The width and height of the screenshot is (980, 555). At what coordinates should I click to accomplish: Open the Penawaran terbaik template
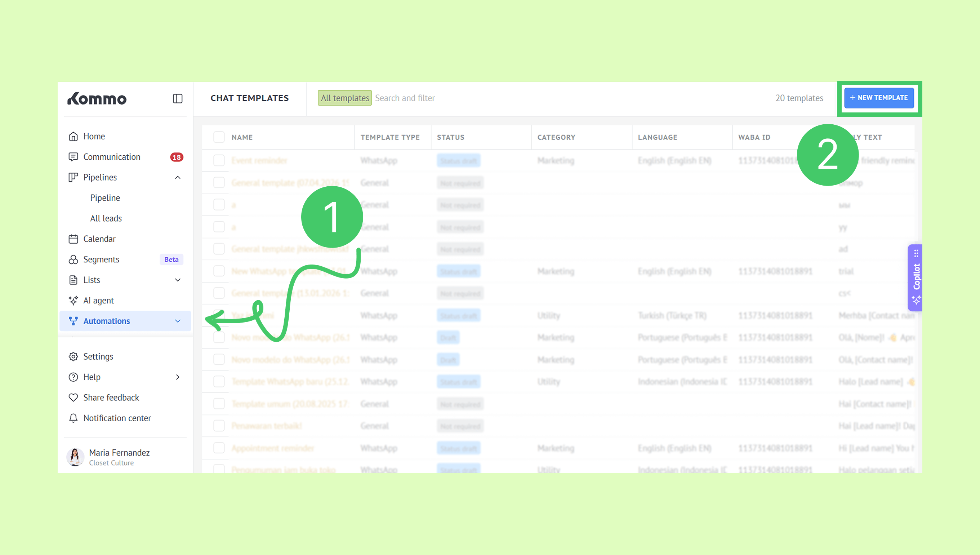pyautogui.click(x=267, y=426)
